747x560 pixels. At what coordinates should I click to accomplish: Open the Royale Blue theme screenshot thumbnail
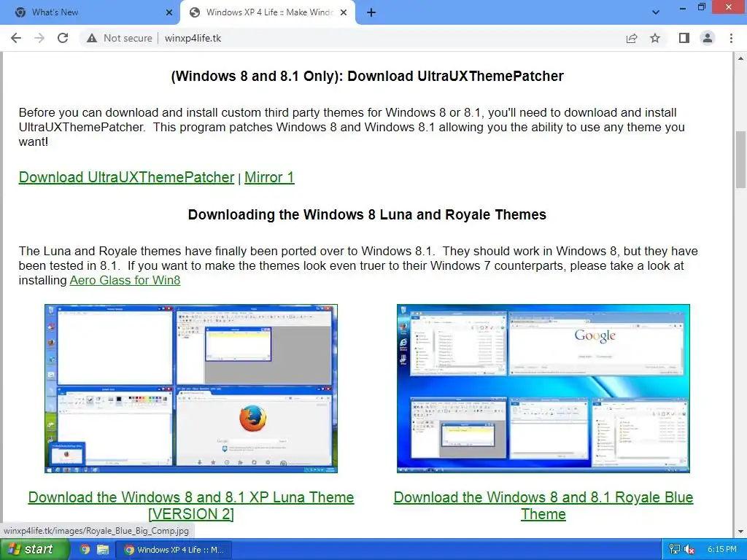click(x=543, y=389)
